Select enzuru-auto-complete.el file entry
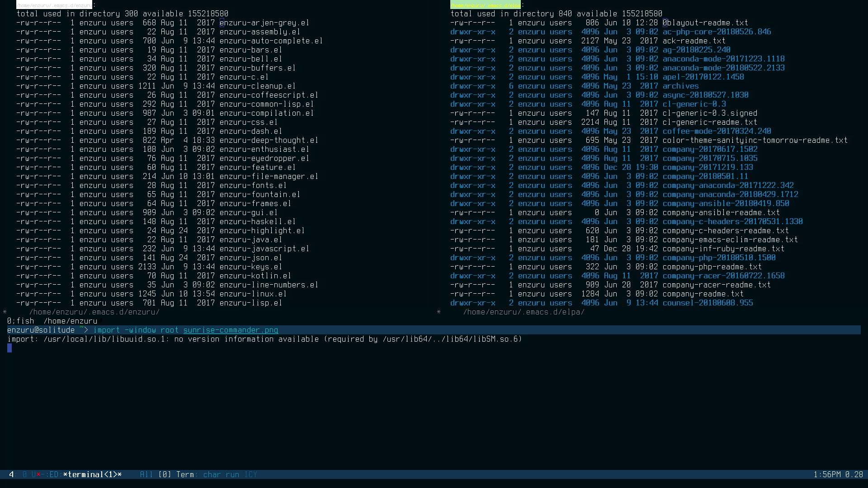Image resolution: width=868 pixels, height=488 pixels. [271, 41]
